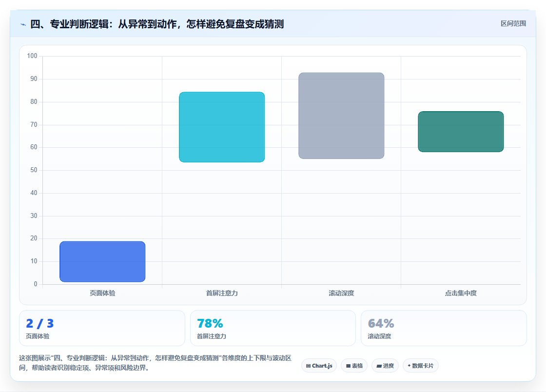Click the 64% stat value

[x=381, y=323]
